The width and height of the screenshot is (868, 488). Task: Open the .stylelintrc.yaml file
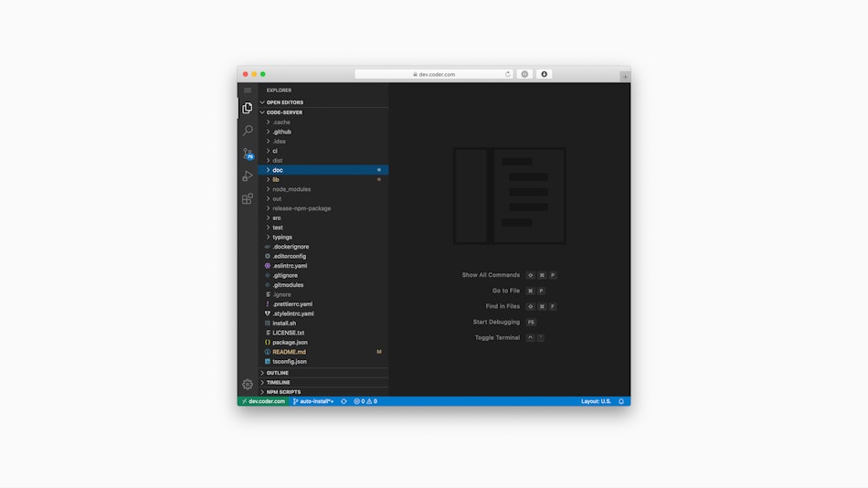(x=323, y=313)
